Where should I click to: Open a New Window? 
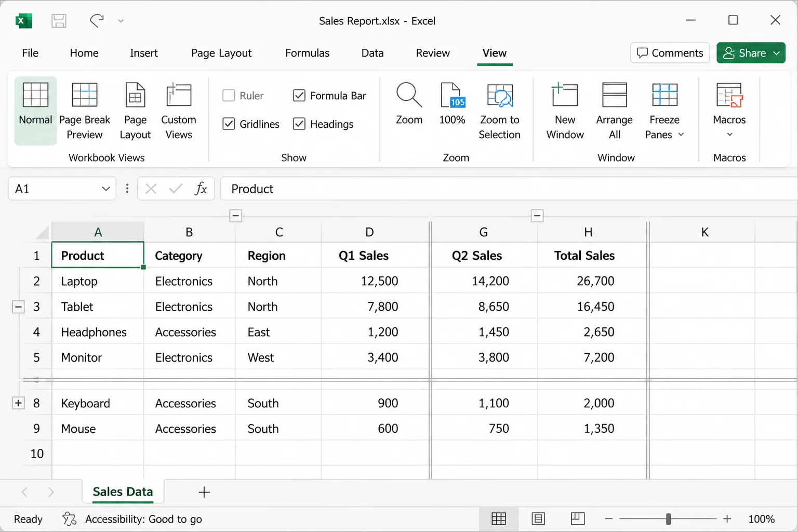click(565, 111)
